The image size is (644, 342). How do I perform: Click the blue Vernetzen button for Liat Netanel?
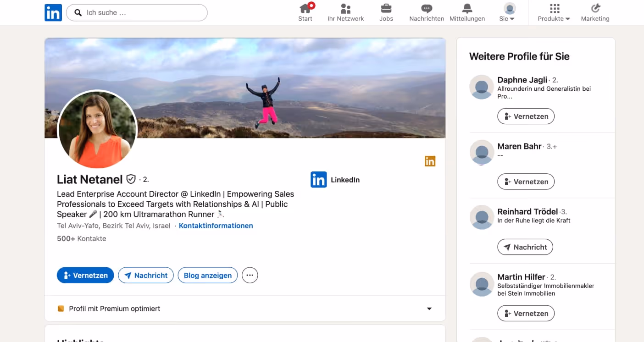point(85,275)
